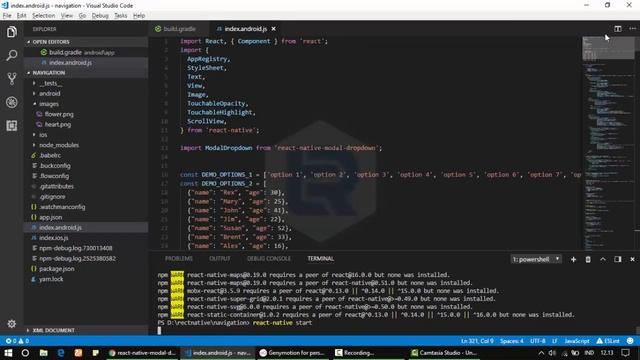640x360 pixels.
Task: Click errors and warnings count in status bar
Action: coord(17,341)
